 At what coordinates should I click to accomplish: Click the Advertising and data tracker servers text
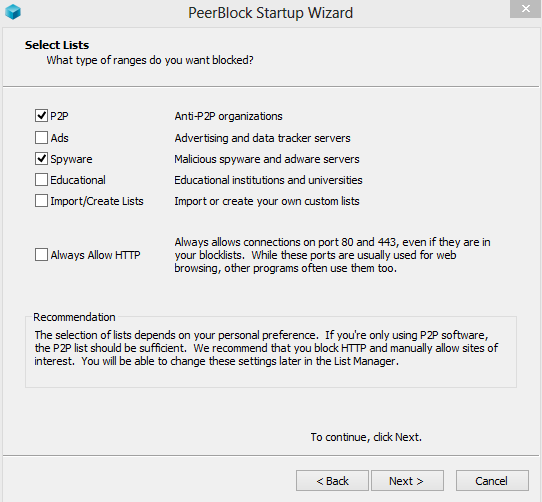point(262,138)
